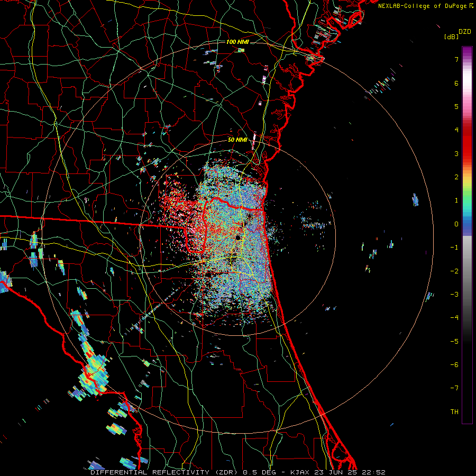Click the -5 value on the ZDR scale

pos(454,341)
